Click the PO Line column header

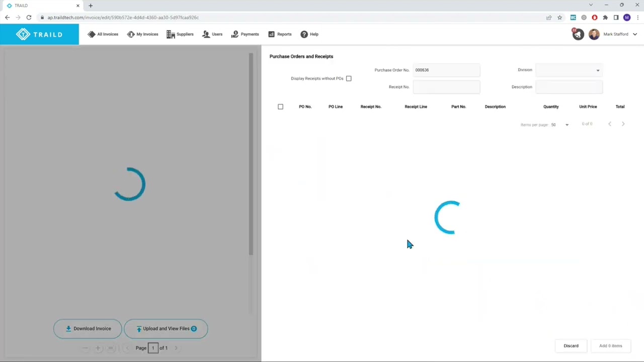336,107
